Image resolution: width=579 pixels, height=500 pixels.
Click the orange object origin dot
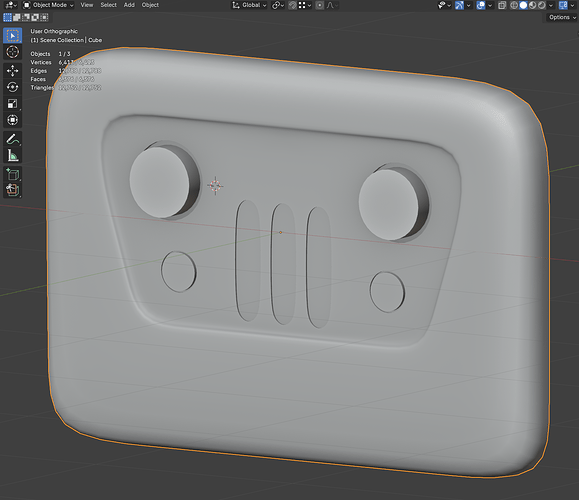click(x=280, y=232)
